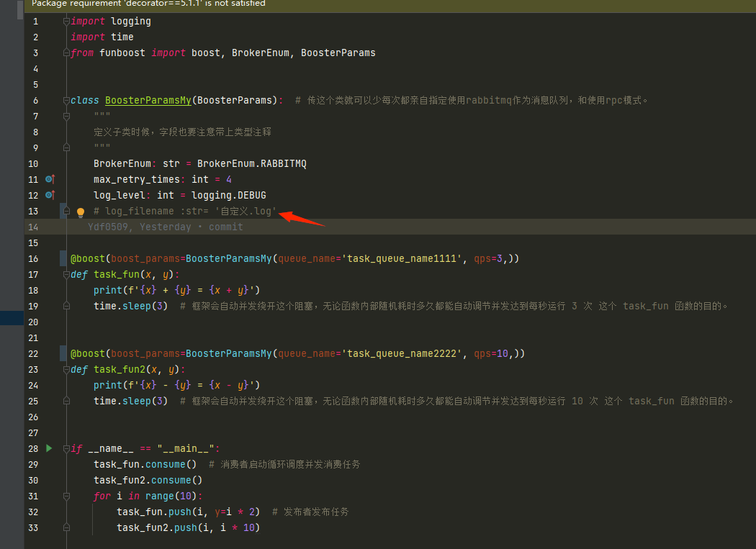Click the BoosterParamsMy class name

(148, 100)
